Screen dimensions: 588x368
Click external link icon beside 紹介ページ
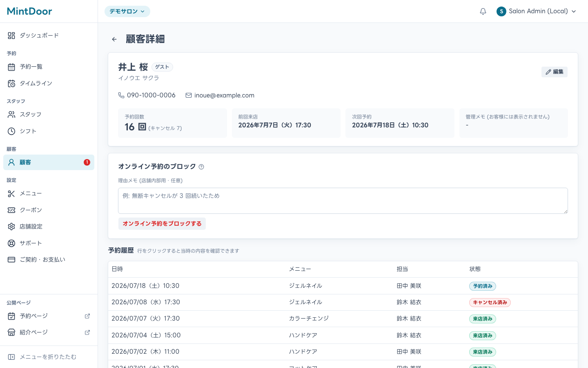click(87, 332)
